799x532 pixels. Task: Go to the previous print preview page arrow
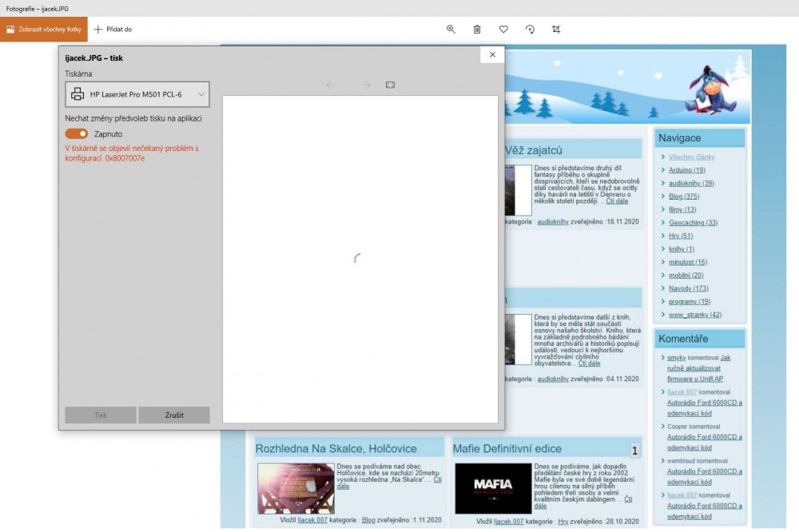[331, 85]
